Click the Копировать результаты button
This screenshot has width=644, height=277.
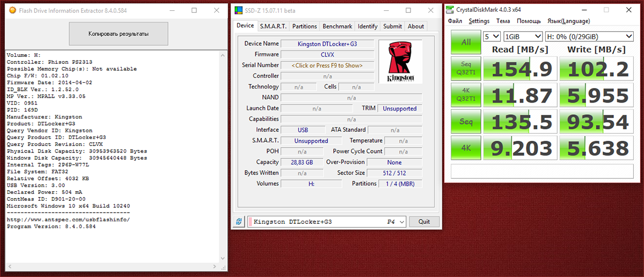pos(119,34)
